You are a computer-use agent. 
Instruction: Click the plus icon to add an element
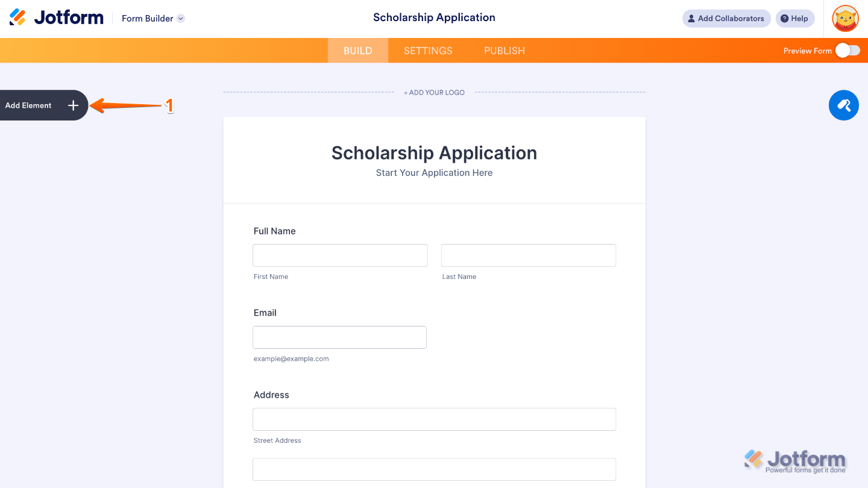point(73,105)
